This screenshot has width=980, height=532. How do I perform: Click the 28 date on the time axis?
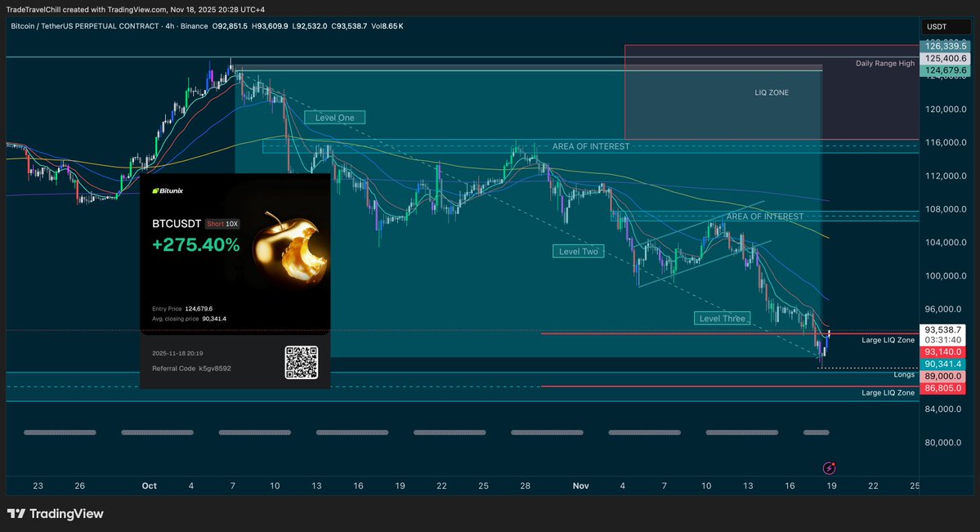525,485
